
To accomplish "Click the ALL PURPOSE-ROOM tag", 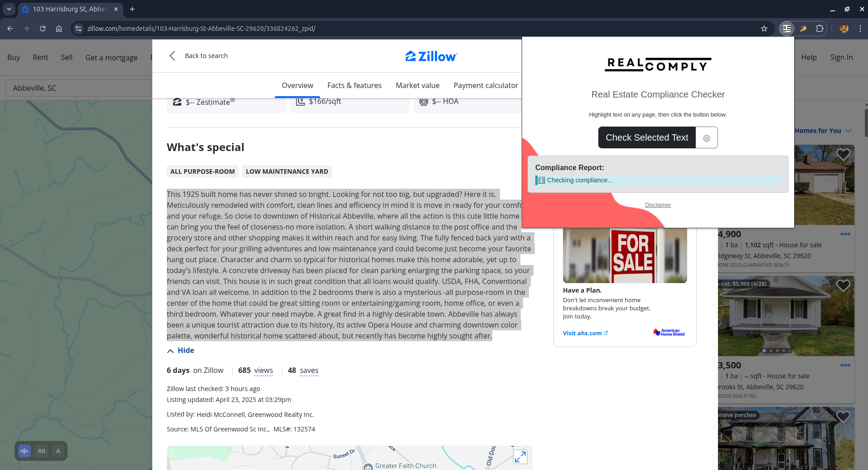I will [203, 171].
